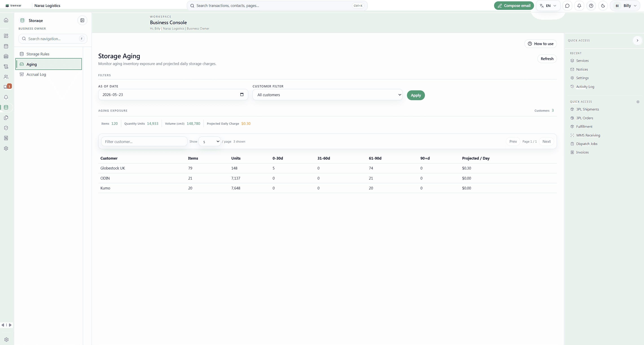This screenshot has height=345, width=644.
Task: Click the Prev page button
Action: pos(513,141)
